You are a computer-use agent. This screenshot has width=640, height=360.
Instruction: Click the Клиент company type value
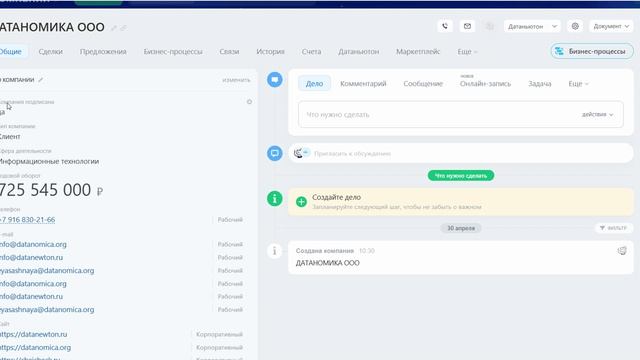coord(10,137)
